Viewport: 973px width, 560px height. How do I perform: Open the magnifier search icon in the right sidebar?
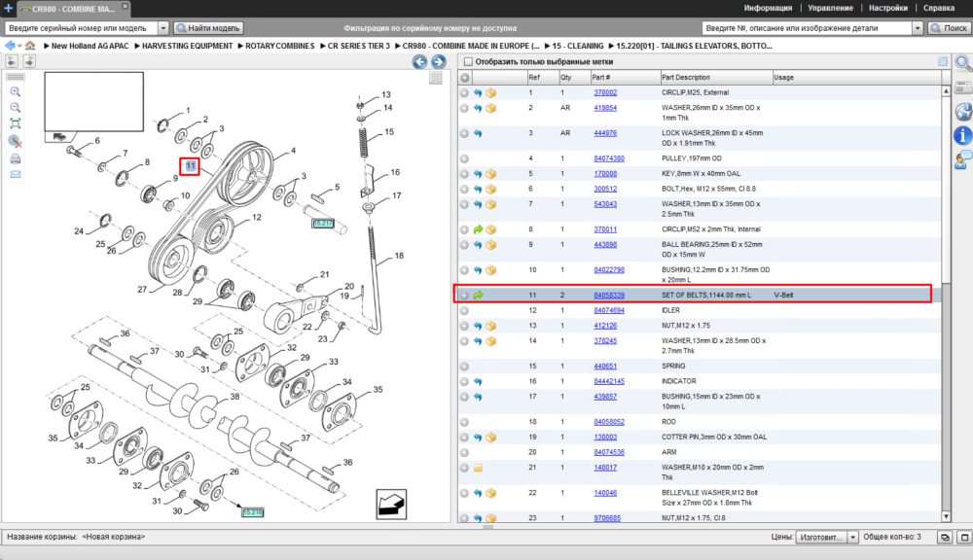click(x=963, y=63)
